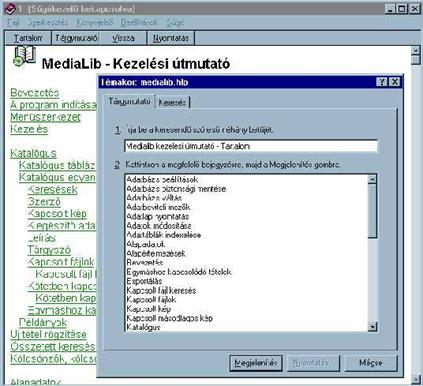
Task: Click the help window scrollbar up arrow
Action: [415, 51]
